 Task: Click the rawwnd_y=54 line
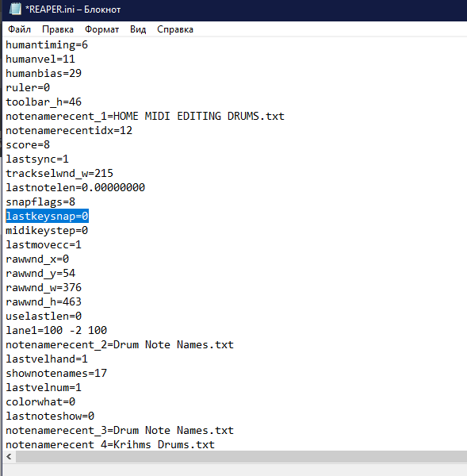point(40,273)
